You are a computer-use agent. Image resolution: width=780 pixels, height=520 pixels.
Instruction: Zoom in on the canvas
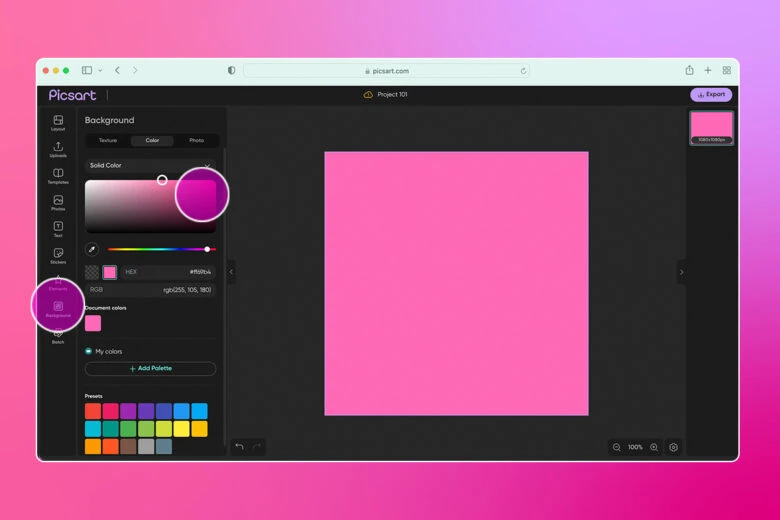point(654,447)
